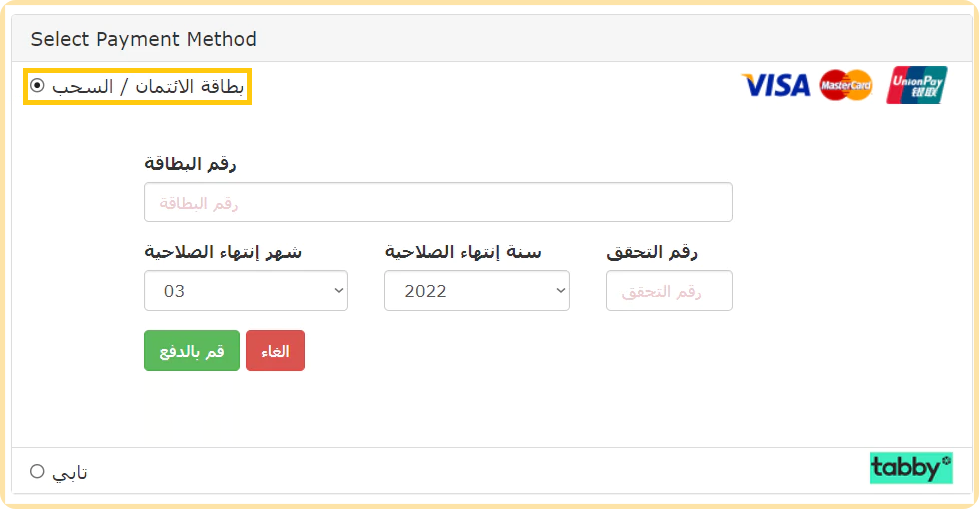Screen dimensions: 979x509
Task: Click the red الغاء cancel button
Action: coord(275,350)
